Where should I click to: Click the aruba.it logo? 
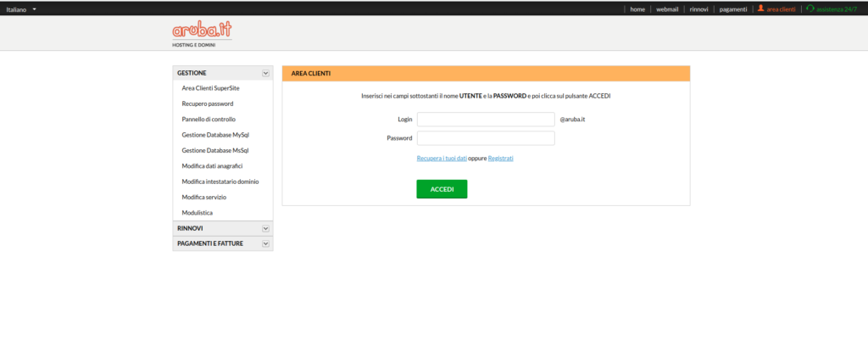pyautogui.click(x=202, y=31)
